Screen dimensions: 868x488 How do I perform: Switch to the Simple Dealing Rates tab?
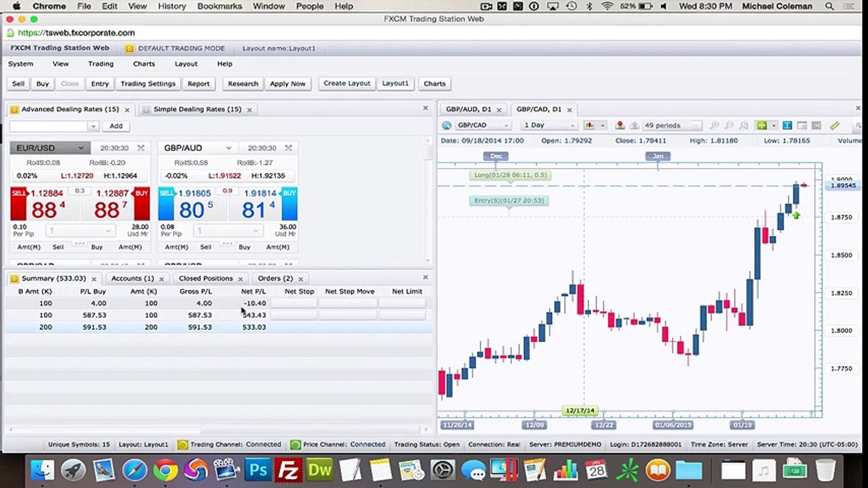[197, 109]
